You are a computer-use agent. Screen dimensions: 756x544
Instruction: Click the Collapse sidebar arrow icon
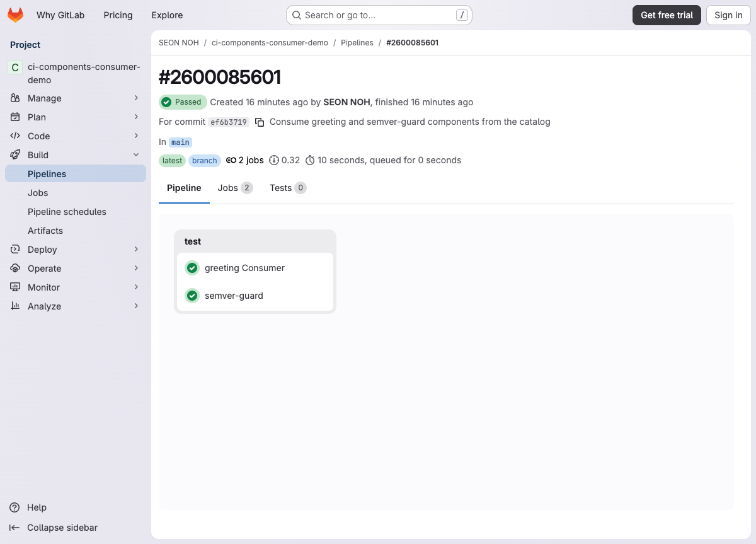tap(14, 528)
